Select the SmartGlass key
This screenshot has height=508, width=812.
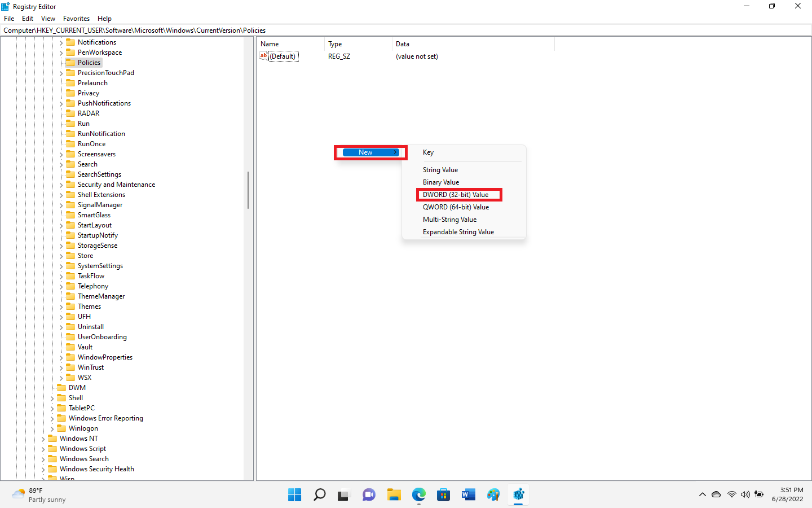tap(94, 215)
